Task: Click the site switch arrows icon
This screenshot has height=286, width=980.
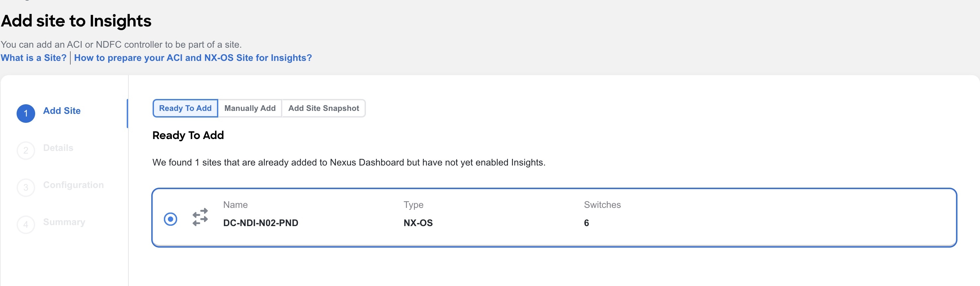Action: tap(200, 217)
